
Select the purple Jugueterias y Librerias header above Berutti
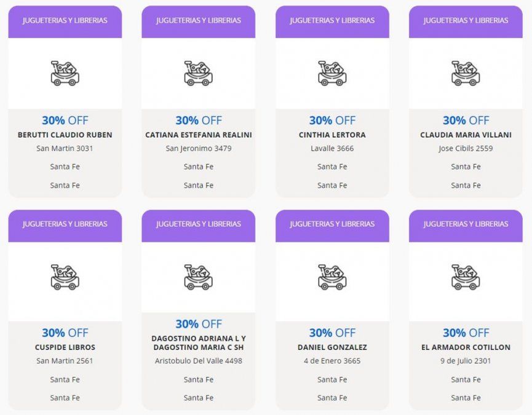click(x=65, y=21)
